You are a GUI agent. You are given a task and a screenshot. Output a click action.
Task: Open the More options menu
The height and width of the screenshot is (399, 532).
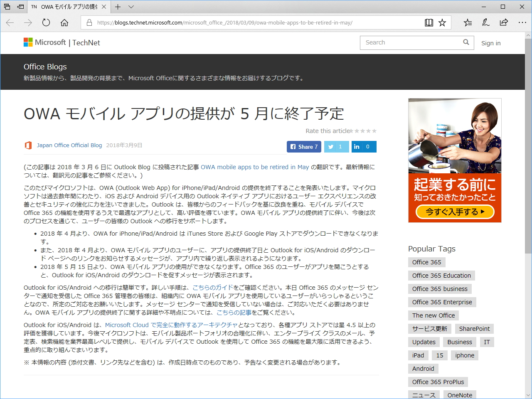(522, 22)
